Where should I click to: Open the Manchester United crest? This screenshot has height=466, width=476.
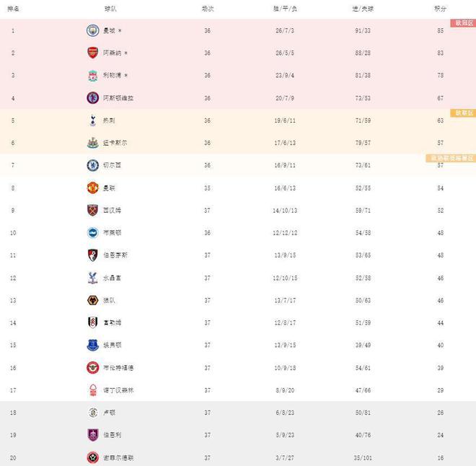tap(92, 188)
